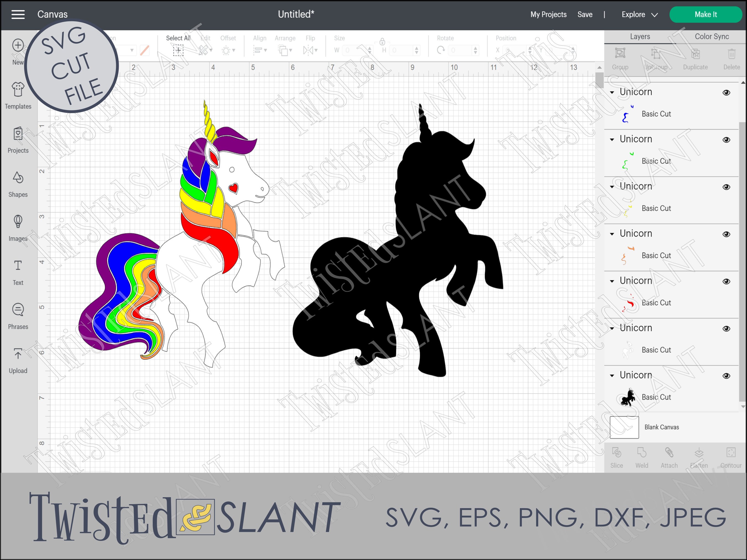Screen dimensions: 747x560
Task: Click the Make It button
Action: tap(705, 14)
